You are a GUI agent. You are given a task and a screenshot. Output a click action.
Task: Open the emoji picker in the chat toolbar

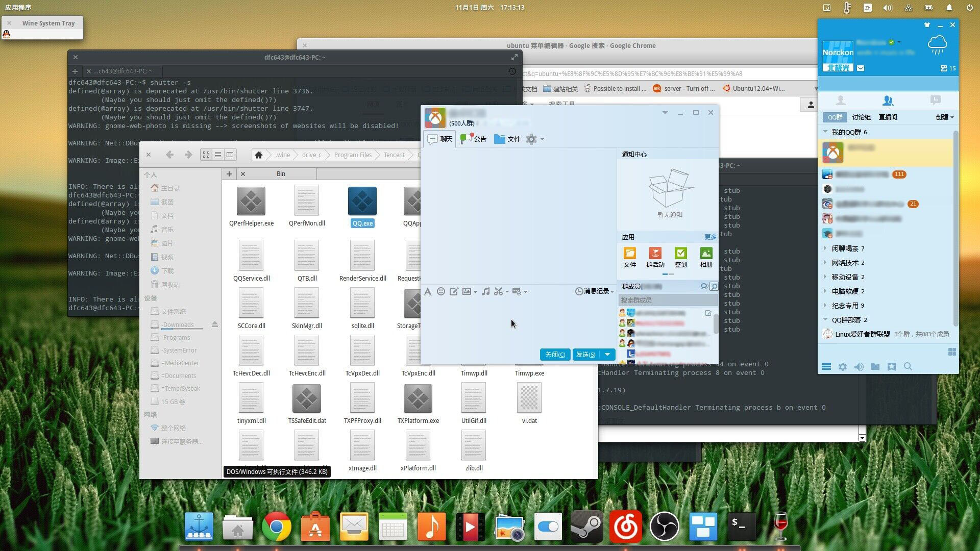point(441,291)
